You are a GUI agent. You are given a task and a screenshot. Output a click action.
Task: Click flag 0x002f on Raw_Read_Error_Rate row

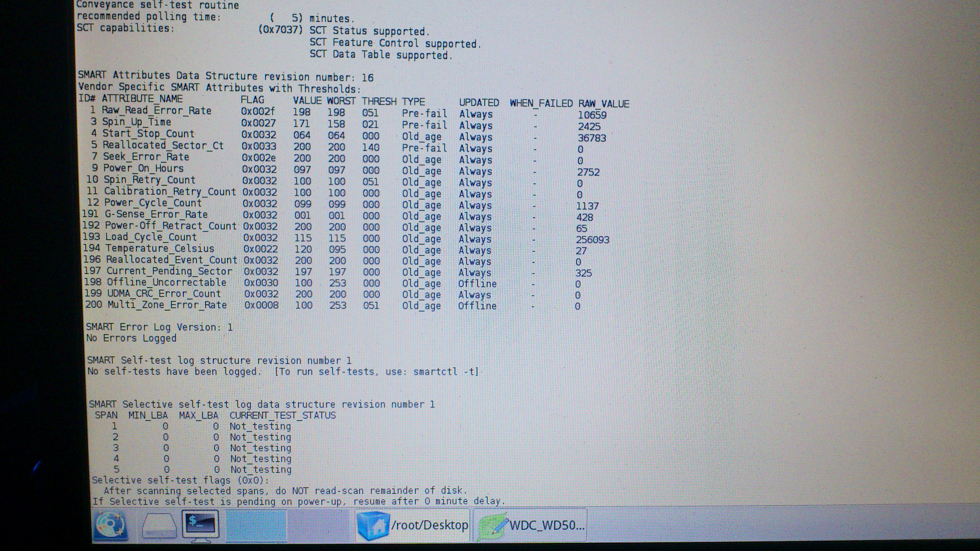tap(258, 111)
